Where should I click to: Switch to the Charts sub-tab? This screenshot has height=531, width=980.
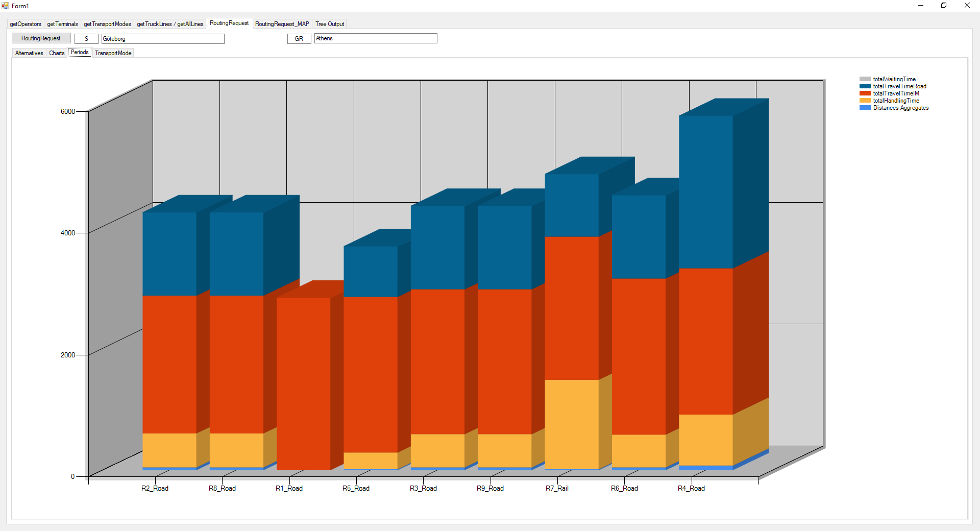click(57, 53)
